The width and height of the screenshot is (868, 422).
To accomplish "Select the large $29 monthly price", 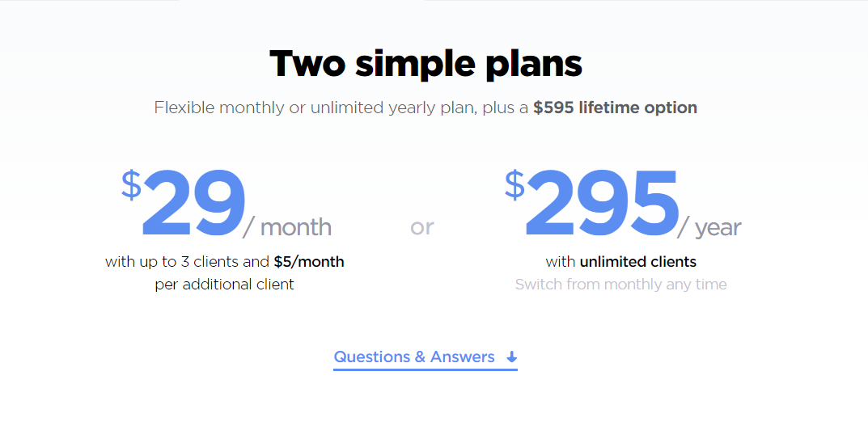I will click(x=193, y=205).
